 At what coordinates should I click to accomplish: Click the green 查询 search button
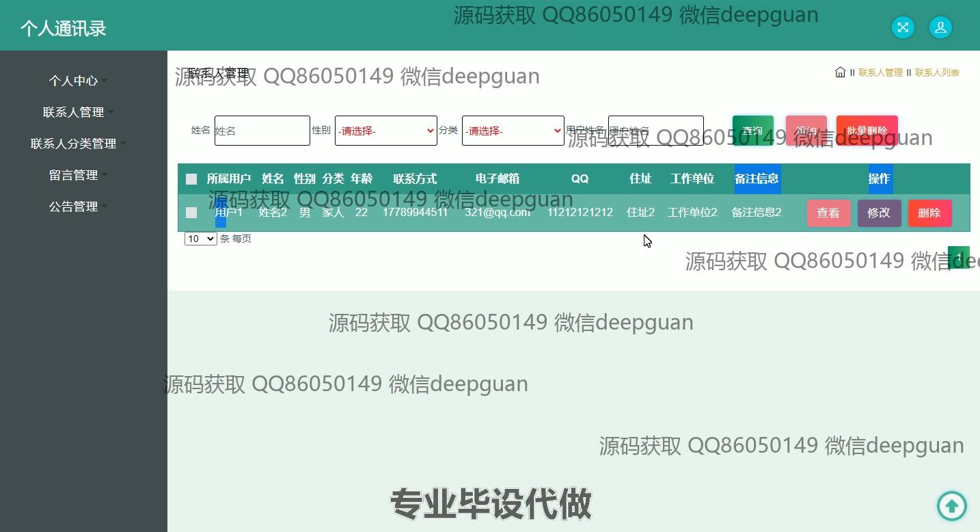(752, 131)
